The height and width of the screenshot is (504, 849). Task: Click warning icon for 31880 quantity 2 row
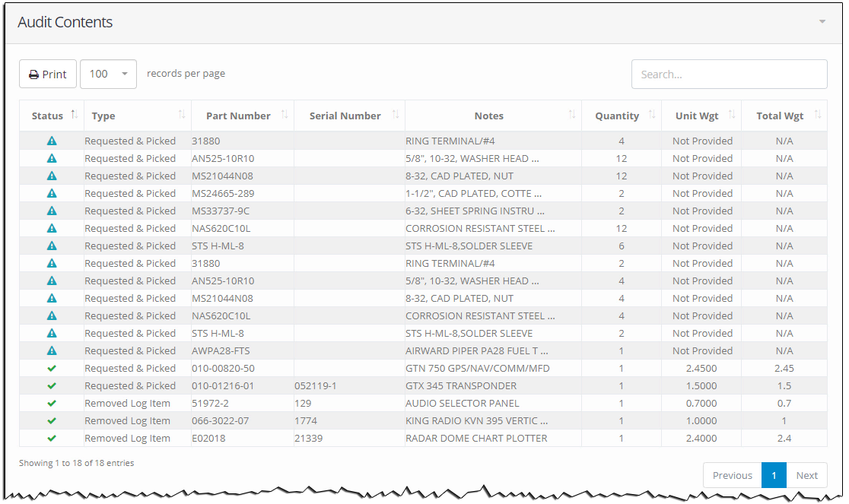click(x=52, y=263)
